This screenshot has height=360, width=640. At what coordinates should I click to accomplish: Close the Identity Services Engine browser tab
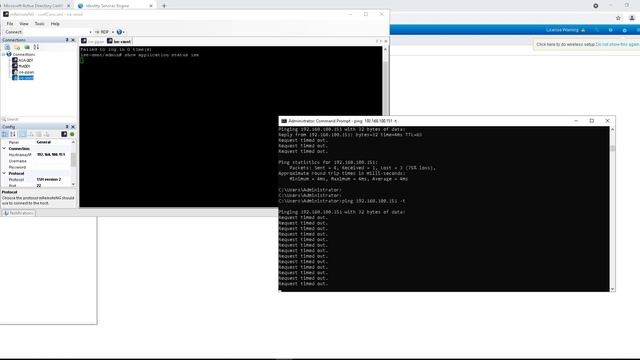pos(151,6)
